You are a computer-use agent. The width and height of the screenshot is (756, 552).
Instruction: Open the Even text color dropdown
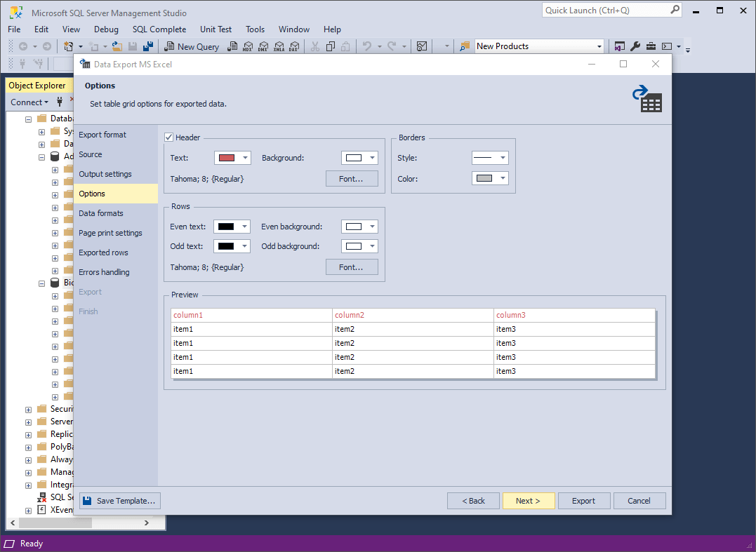pos(244,227)
